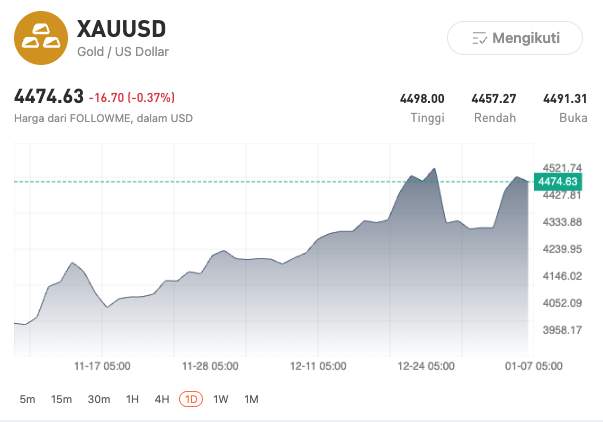Click the checklist icon inside Mengikuti button
The image size is (603, 422).
pyautogui.click(x=479, y=38)
